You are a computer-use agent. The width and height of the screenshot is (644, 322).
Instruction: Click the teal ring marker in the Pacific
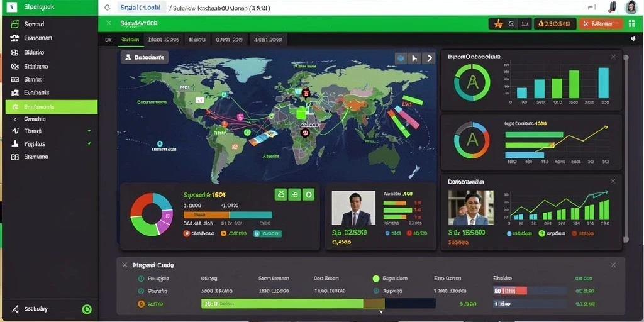(x=159, y=143)
